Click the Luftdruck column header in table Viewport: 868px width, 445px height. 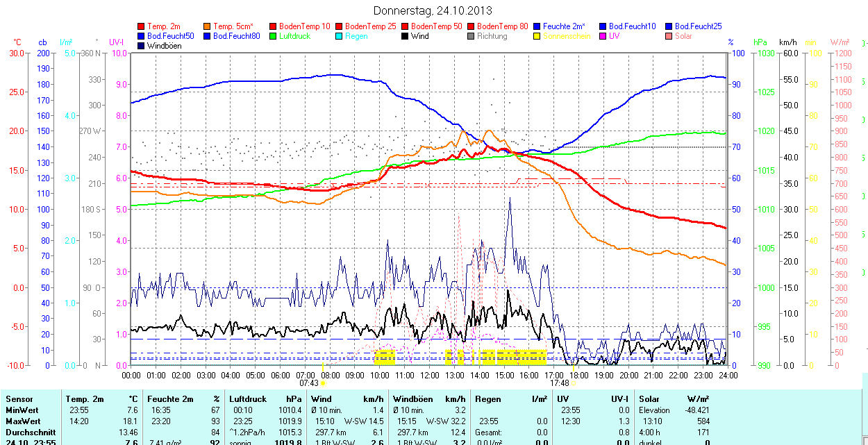pos(248,399)
